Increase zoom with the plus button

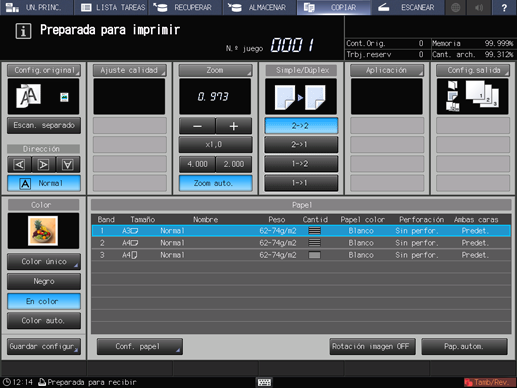[x=234, y=126]
